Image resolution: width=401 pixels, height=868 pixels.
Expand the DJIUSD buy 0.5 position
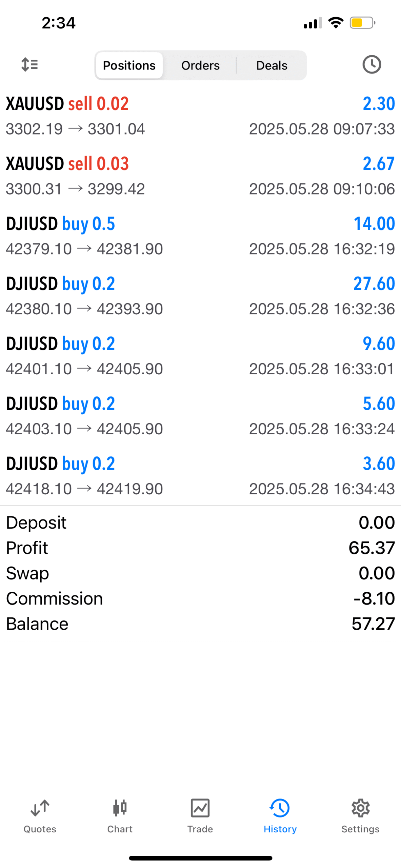(200, 236)
